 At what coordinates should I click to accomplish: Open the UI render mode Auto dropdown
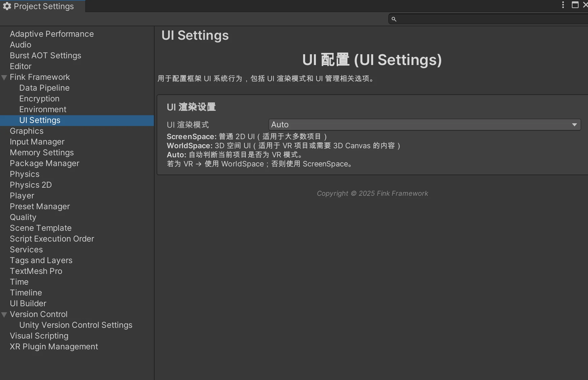pyautogui.click(x=424, y=125)
